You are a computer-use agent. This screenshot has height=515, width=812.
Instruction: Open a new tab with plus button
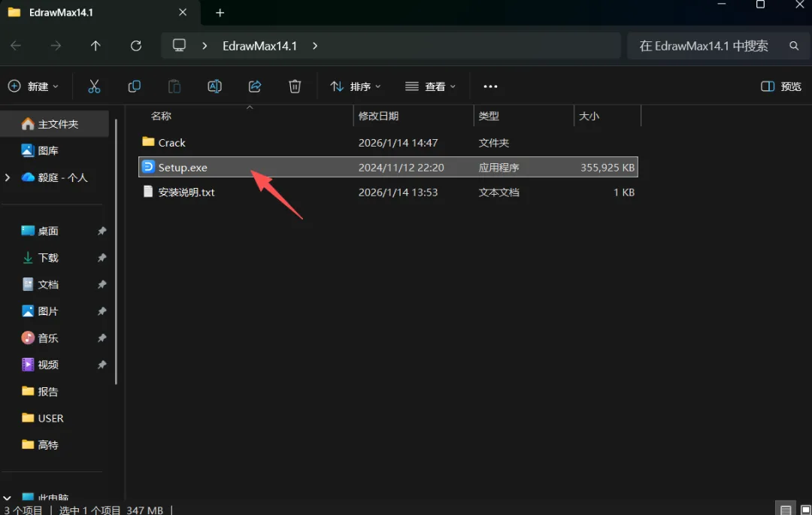tap(220, 13)
